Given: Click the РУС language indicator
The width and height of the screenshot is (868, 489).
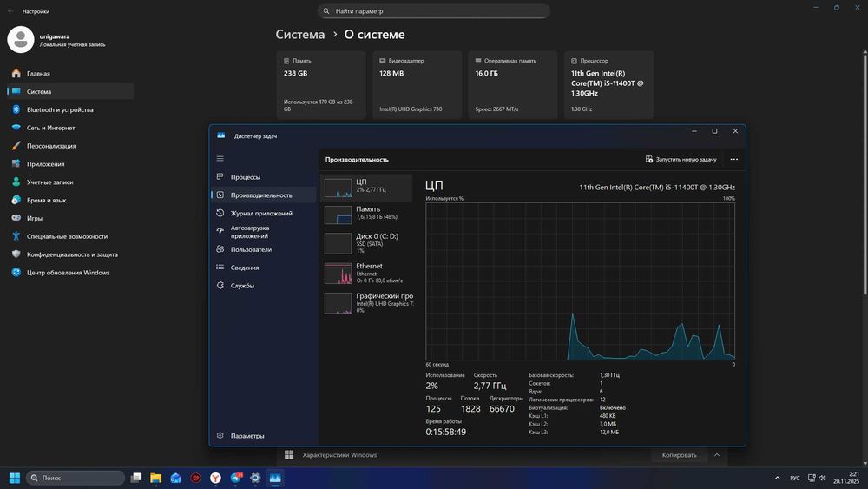Looking at the screenshot, I should click(795, 478).
